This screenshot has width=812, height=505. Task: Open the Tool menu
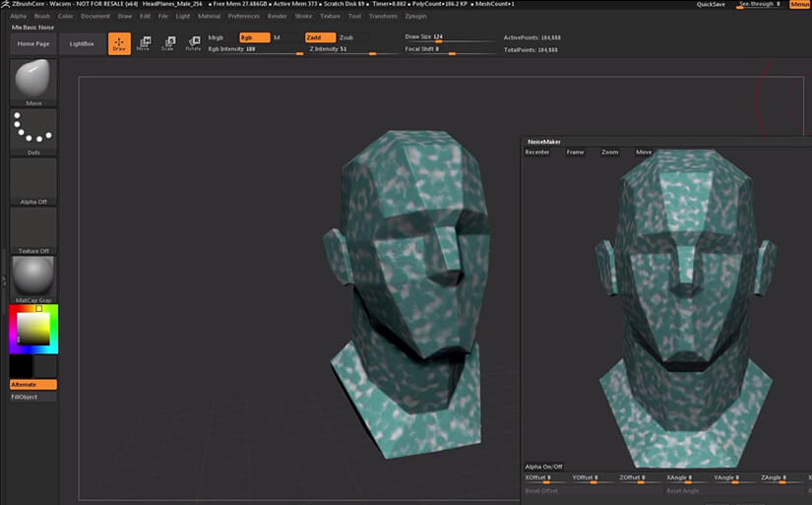pos(354,16)
